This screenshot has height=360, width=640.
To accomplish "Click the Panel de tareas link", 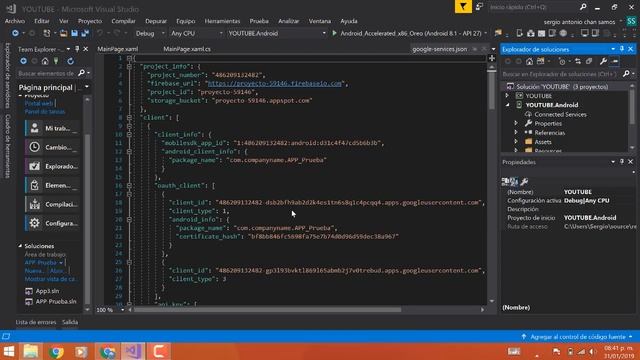I will click(x=44, y=111).
